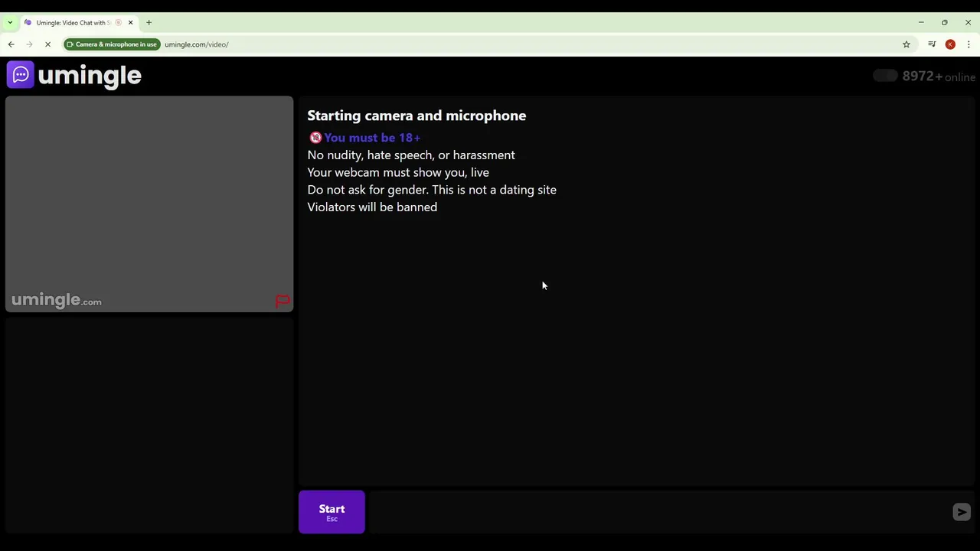Close the Umingle tab
Image resolution: width=980 pixels, height=551 pixels.
tap(130, 23)
